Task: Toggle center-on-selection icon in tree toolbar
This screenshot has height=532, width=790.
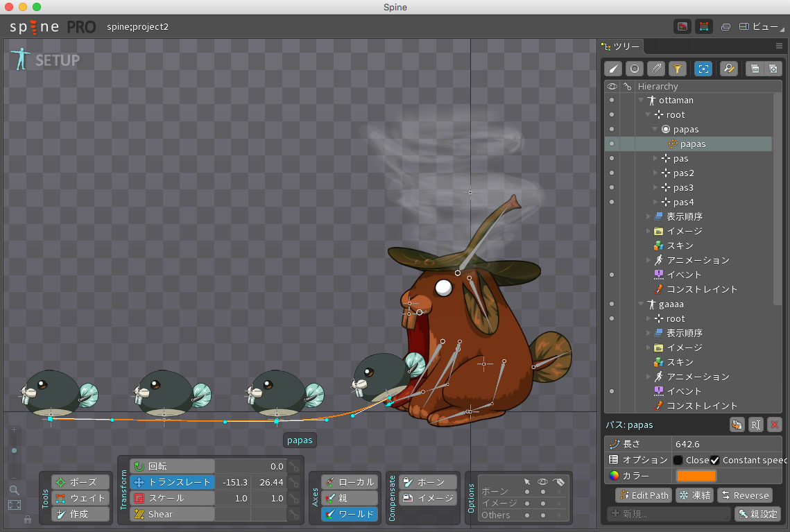Action: click(703, 69)
